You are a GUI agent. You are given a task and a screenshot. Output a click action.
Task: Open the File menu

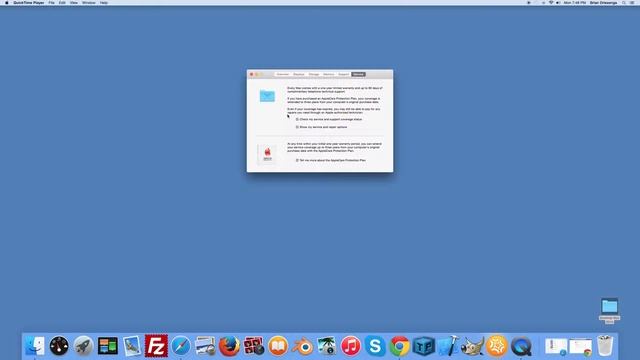[51, 3]
